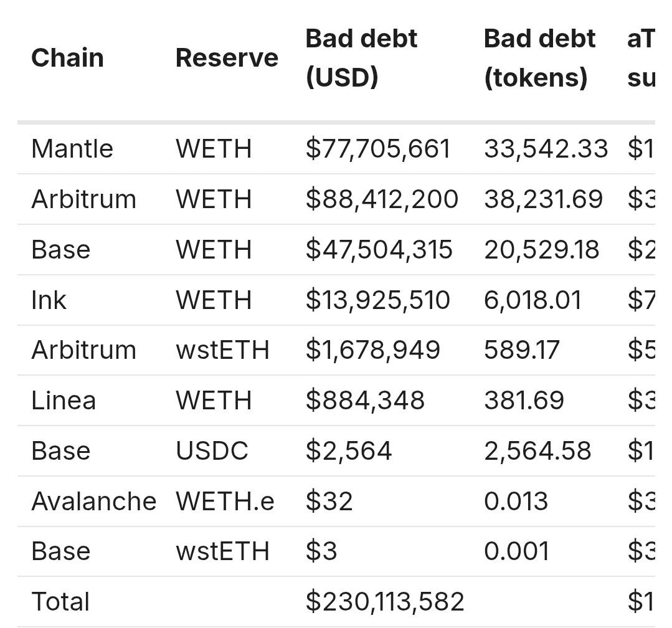
Task: Click the $88,412,200 Arbitrum WETH amount
Action: coord(382,199)
